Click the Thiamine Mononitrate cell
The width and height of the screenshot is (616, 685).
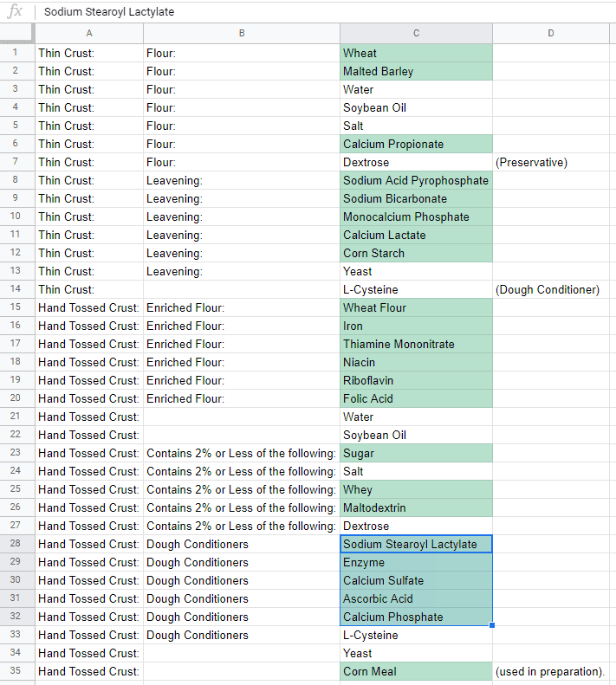click(416, 344)
